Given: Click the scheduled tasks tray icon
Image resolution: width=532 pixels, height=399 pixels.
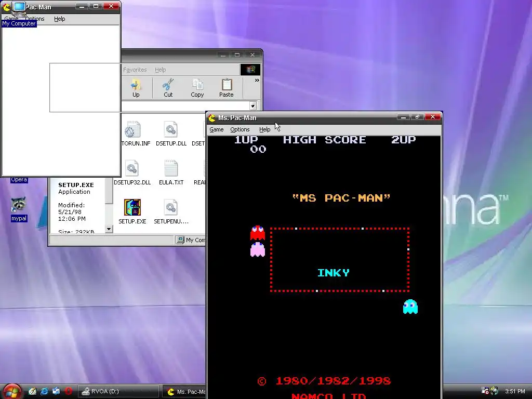Looking at the screenshot, I should tap(485, 391).
